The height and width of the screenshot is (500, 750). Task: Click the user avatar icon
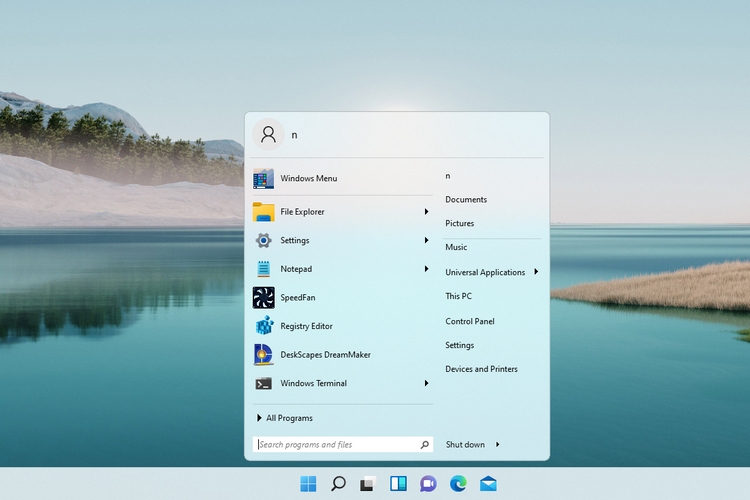coord(268,134)
